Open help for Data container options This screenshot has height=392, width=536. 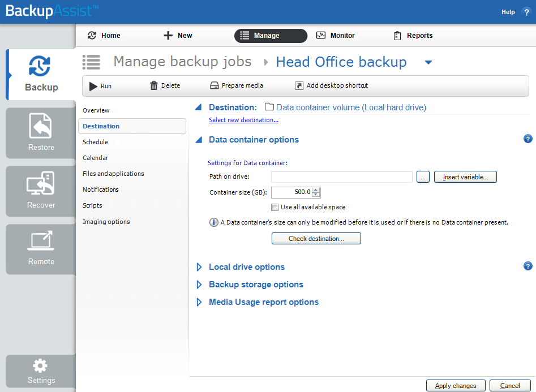(x=528, y=139)
